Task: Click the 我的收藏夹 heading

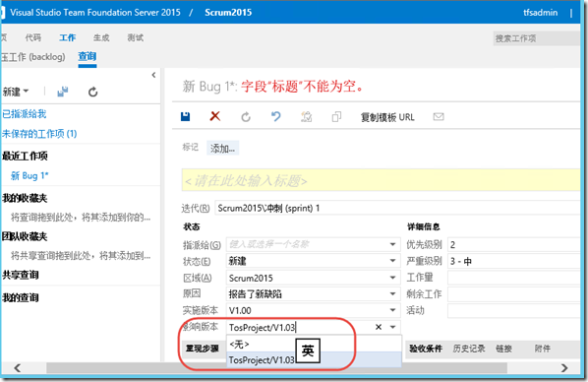Action: tap(25, 198)
